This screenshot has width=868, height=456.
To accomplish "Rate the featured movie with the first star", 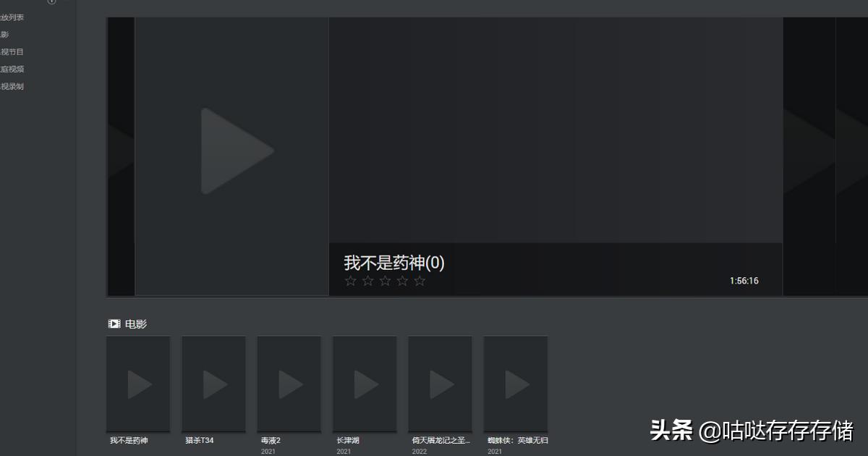I will point(349,280).
